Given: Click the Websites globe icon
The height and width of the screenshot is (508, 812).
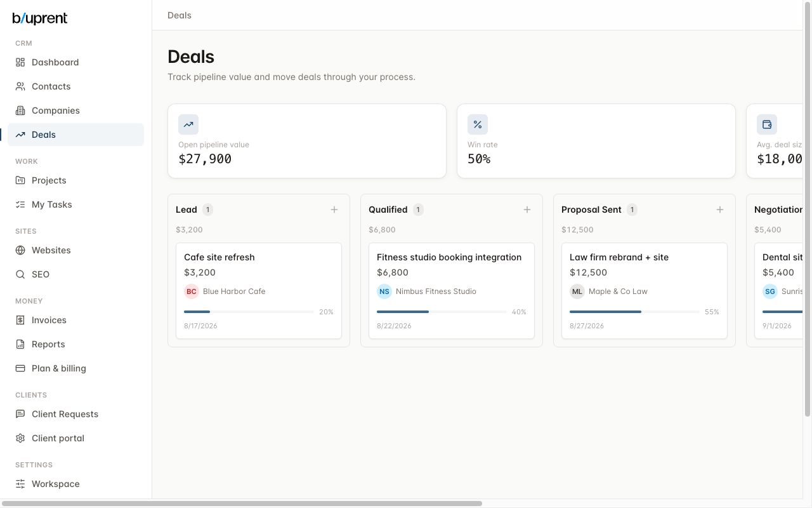Looking at the screenshot, I should click(20, 250).
